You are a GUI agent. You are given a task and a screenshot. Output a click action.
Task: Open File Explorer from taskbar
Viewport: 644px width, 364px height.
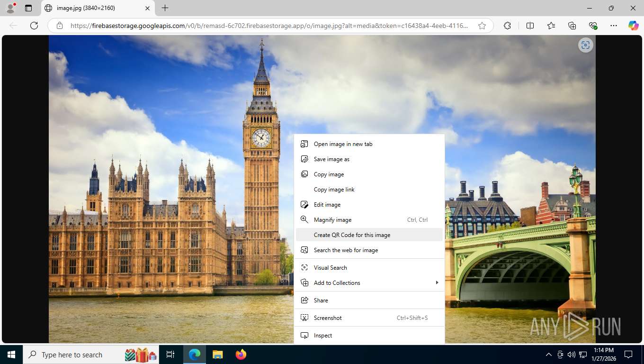point(217,355)
